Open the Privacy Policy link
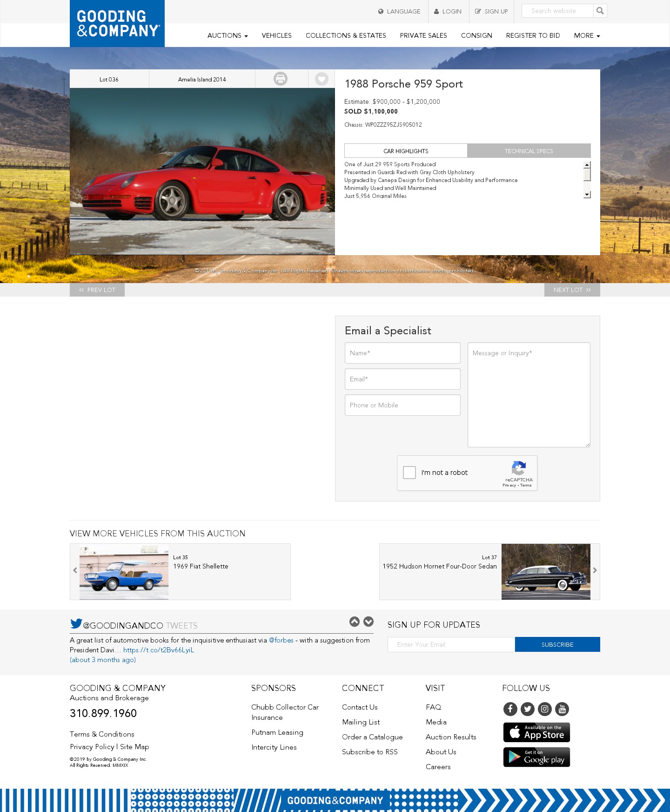 (x=92, y=747)
